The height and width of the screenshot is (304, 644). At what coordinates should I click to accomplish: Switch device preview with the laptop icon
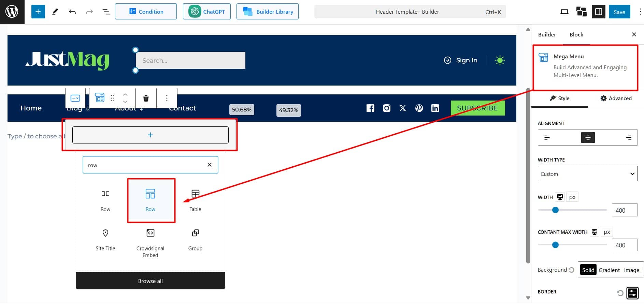tap(564, 12)
